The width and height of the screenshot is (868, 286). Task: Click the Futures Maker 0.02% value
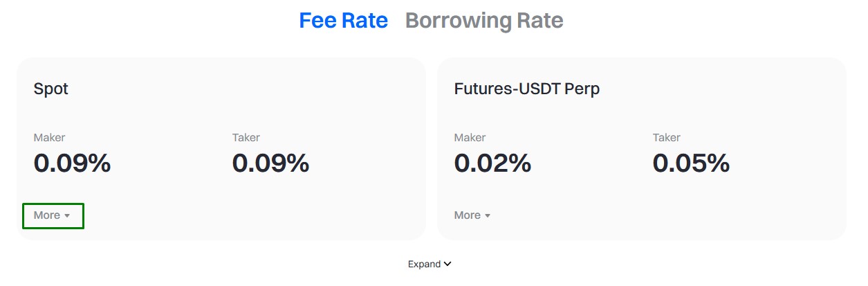point(492,163)
